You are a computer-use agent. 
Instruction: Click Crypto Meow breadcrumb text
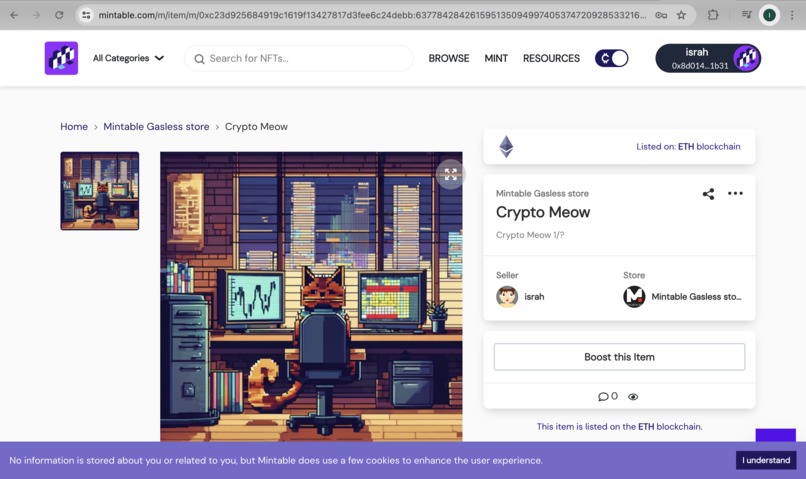[256, 126]
